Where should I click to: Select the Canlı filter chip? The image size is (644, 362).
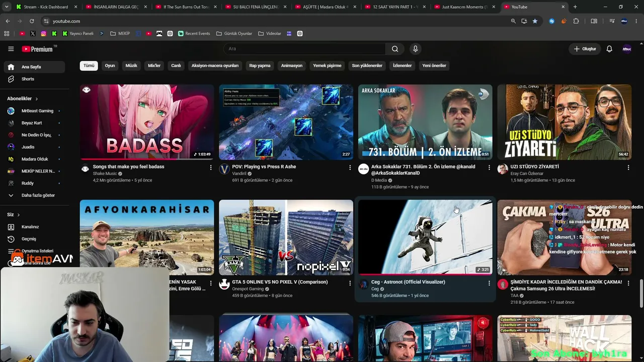(x=176, y=66)
